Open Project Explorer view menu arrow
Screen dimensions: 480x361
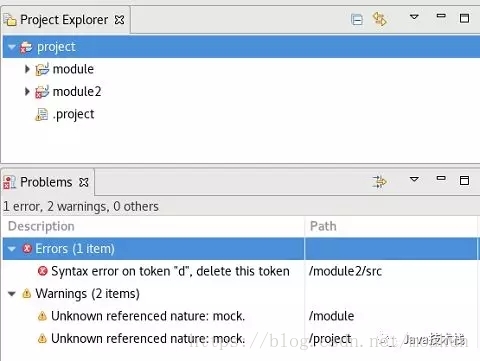414,17
